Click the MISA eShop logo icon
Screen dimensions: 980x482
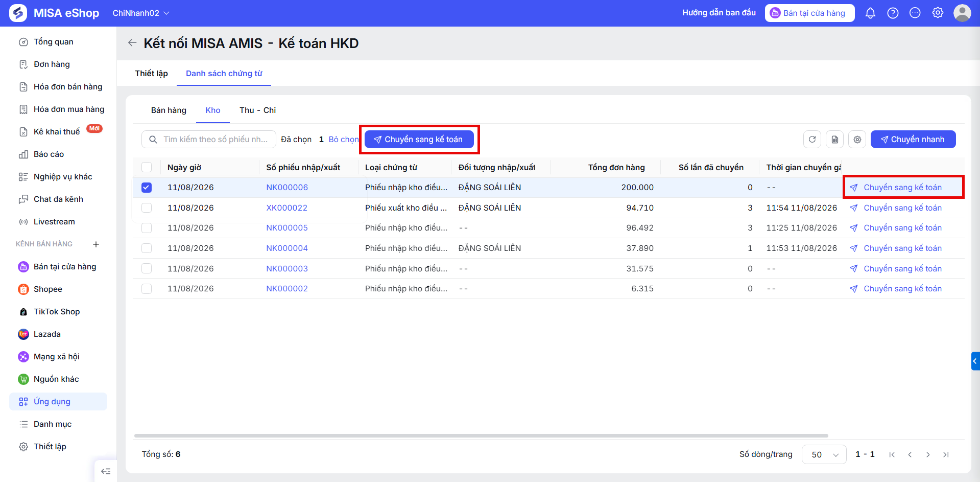[x=18, y=13]
